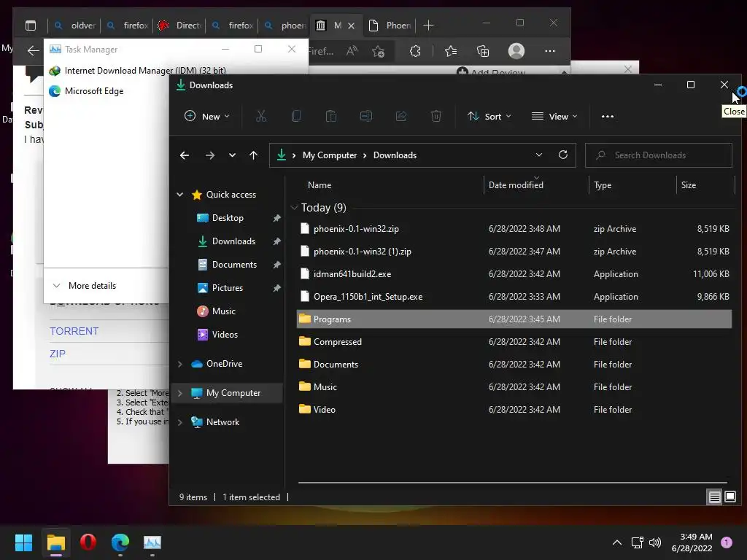Screen dimensions: 747x560
Task: Open the Sort dropdown
Action: point(489,116)
